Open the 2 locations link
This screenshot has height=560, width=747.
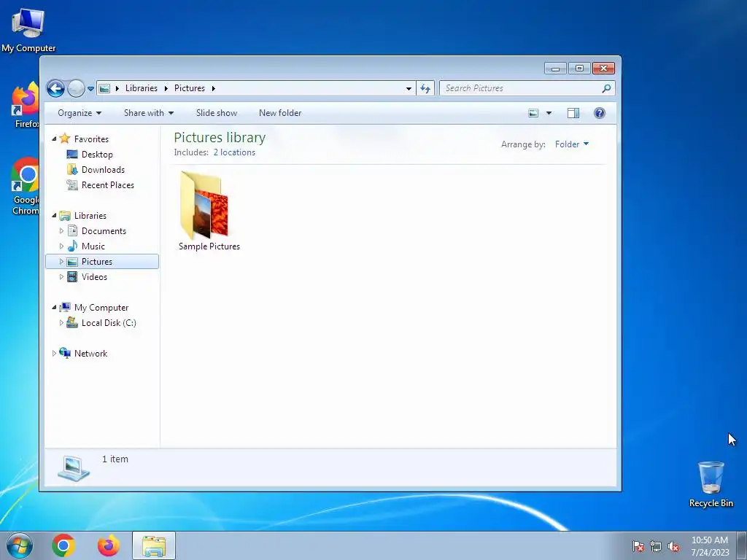pyautogui.click(x=234, y=152)
